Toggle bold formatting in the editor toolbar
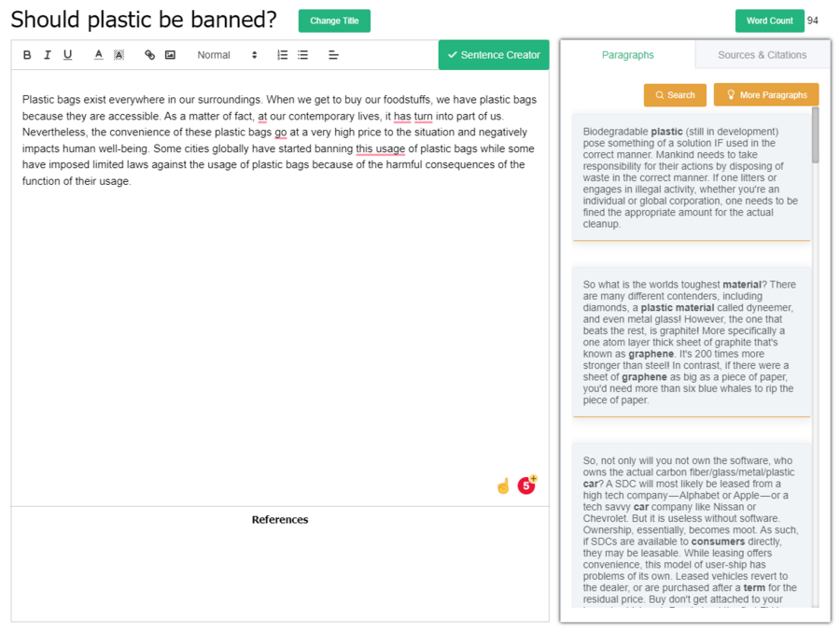This screenshot has width=840, height=633. 27,55
